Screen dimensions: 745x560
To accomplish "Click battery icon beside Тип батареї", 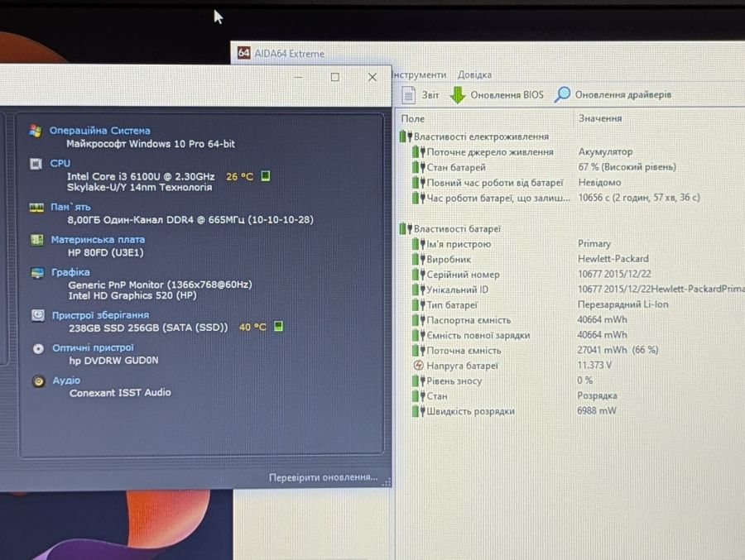I will 418,305.
